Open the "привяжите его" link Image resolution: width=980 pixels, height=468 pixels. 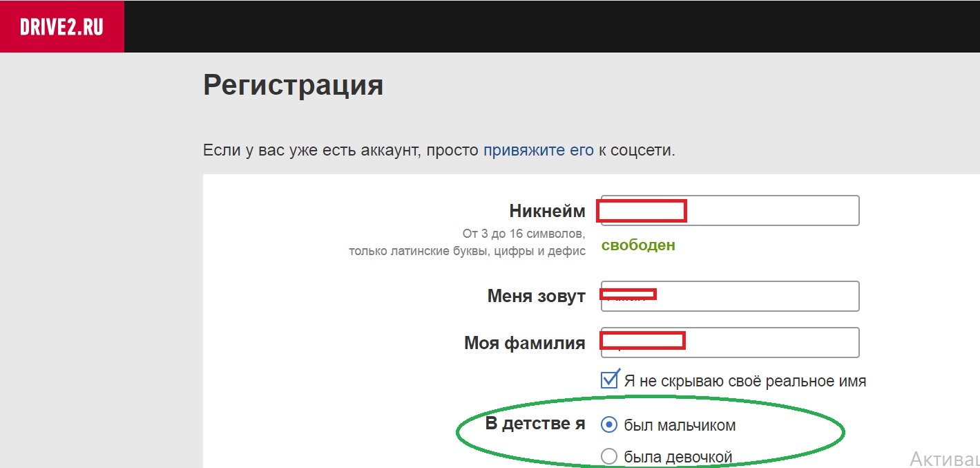(x=538, y=150)
